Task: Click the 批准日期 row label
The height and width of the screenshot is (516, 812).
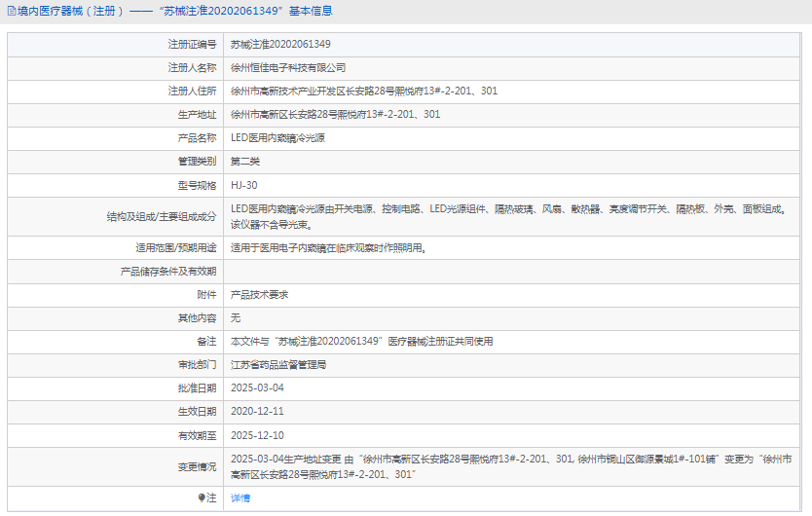Action: click(x=197, y=388)
